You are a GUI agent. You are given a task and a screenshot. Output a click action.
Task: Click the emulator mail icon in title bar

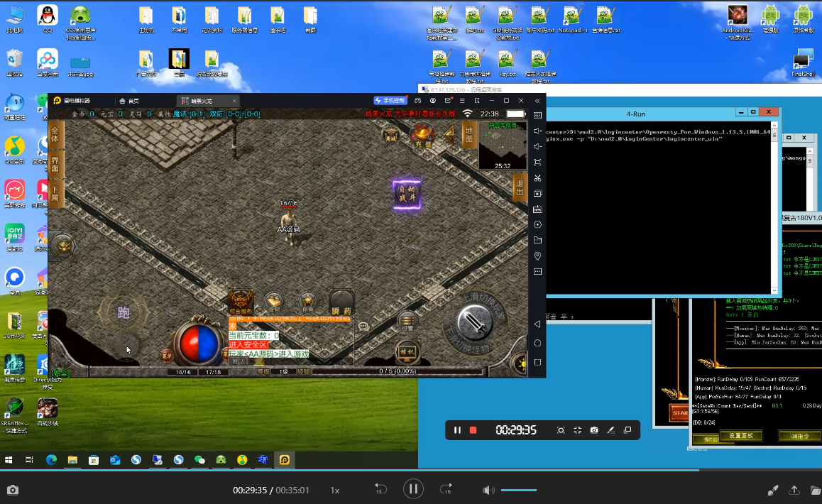[x=448, y=100]
